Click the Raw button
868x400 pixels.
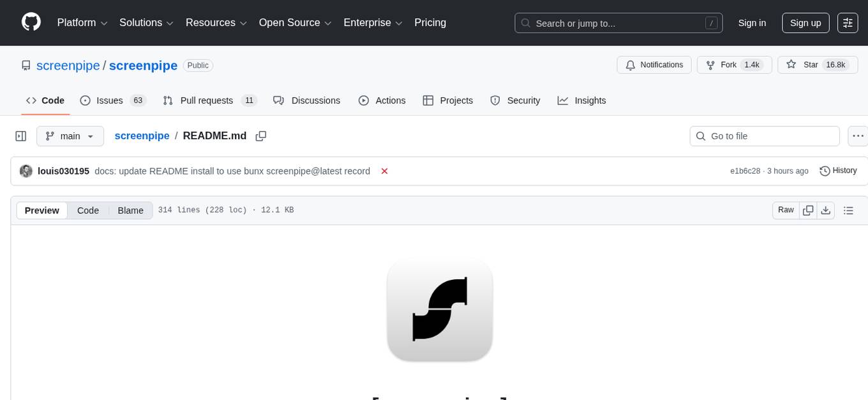pos(785,210)
